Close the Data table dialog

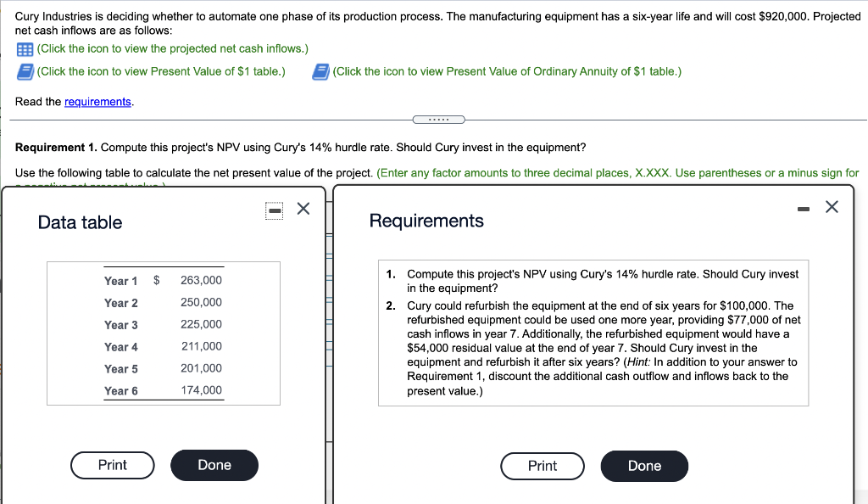click(303, 208)
